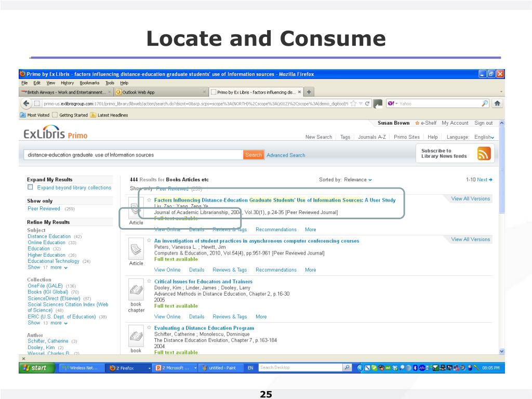Open the Sorted by Relevance dropdown
Viewport: 532px width, 399px height.
tap(358, 179)
